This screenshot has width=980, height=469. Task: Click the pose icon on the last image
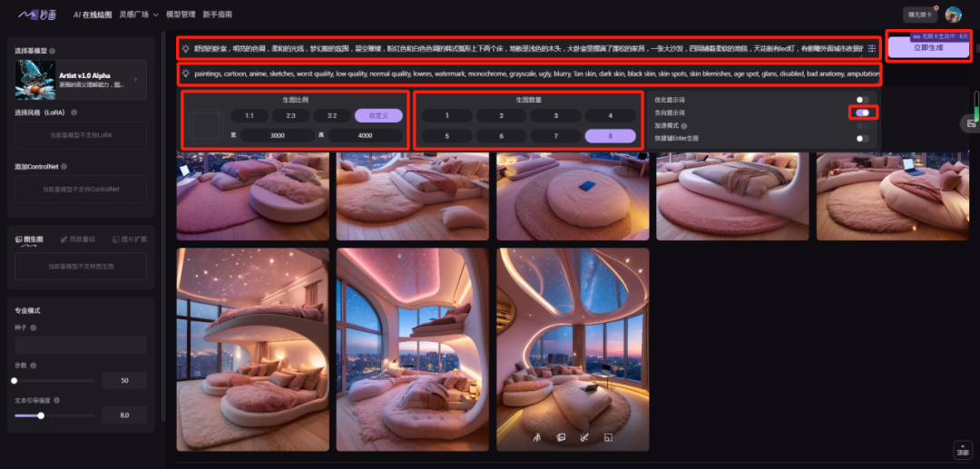pos(535,438)
